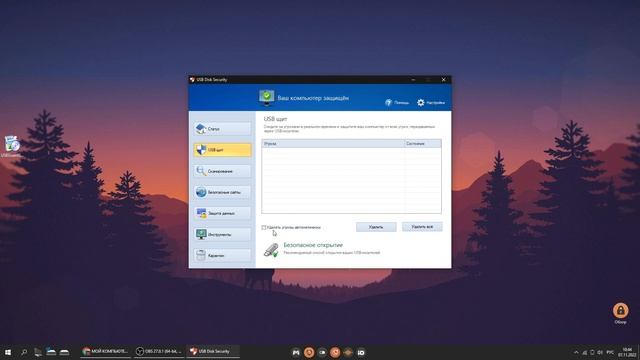Click the Удалить всё button
The image size is (640, 360).
(x=422, y=227)
